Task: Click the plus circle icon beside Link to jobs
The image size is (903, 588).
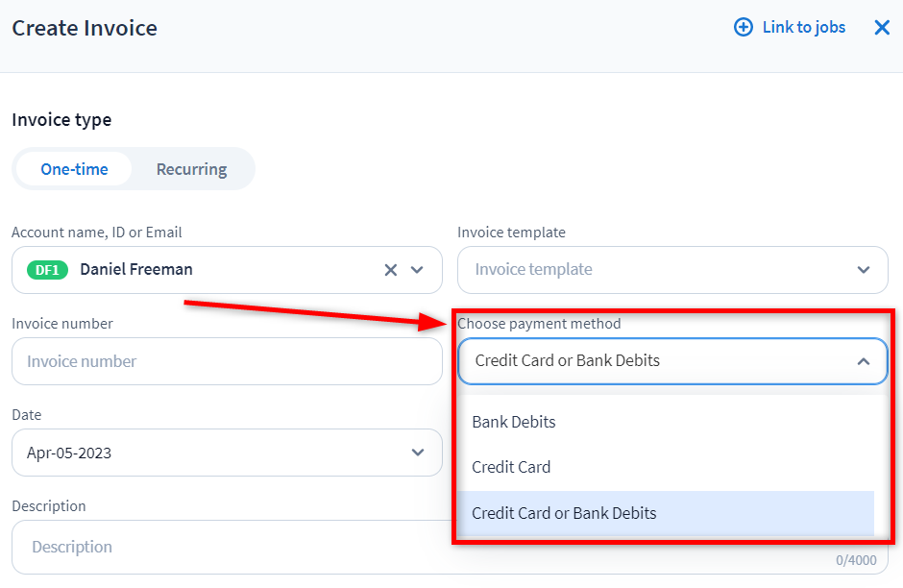Action: pyautogui.click(x=743, y=28)
